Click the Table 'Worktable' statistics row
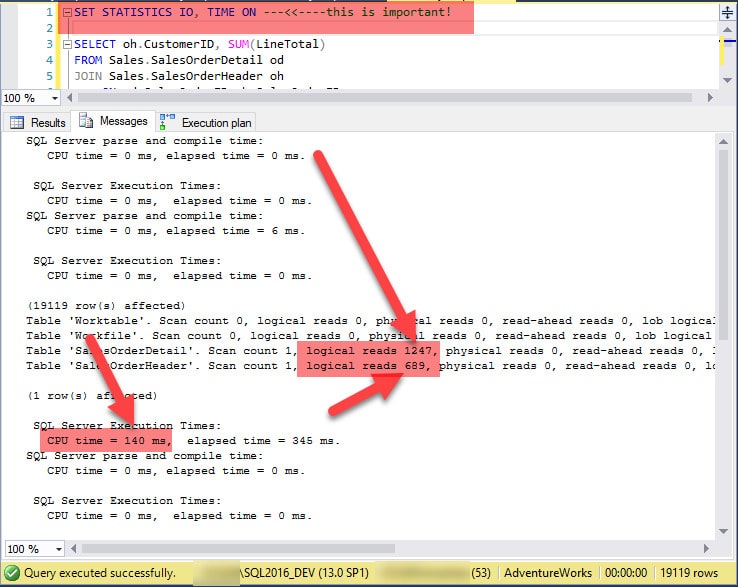 pyautogui.click(x=370, y=321)
